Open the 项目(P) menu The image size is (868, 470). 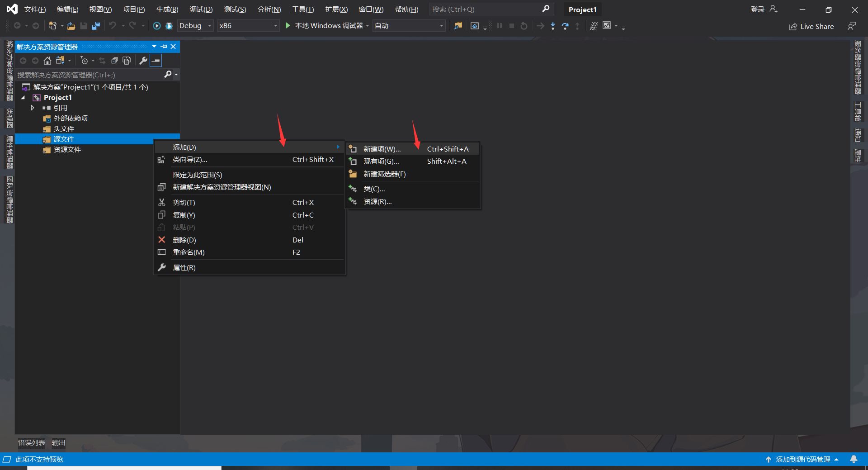[133, 9]
